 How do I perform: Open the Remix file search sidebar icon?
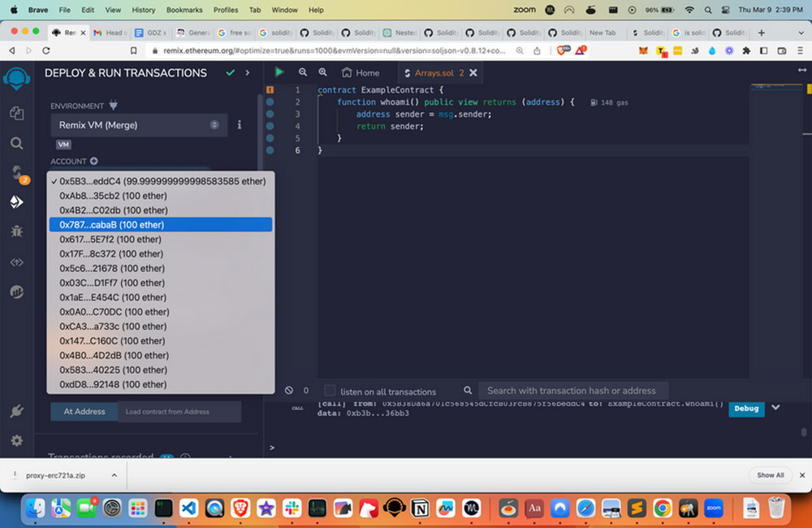point(16,143)
